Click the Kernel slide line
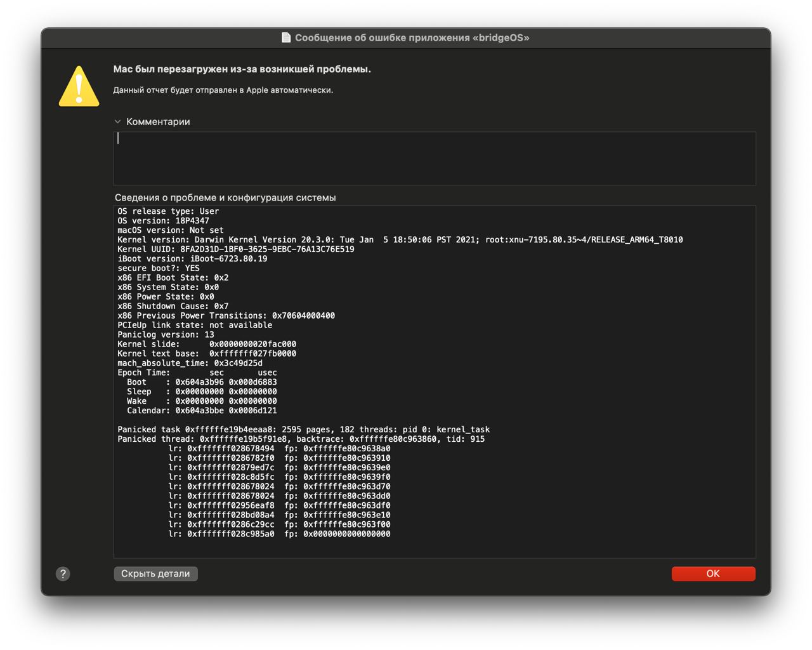 207,345
